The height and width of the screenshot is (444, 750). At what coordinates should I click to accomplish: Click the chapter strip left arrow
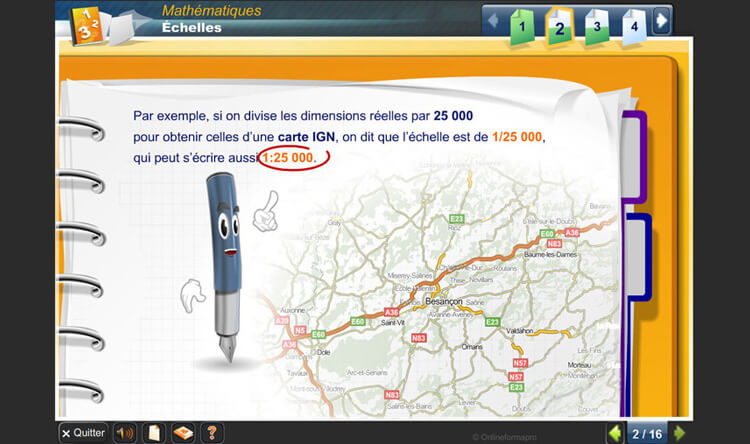[493, 21]
